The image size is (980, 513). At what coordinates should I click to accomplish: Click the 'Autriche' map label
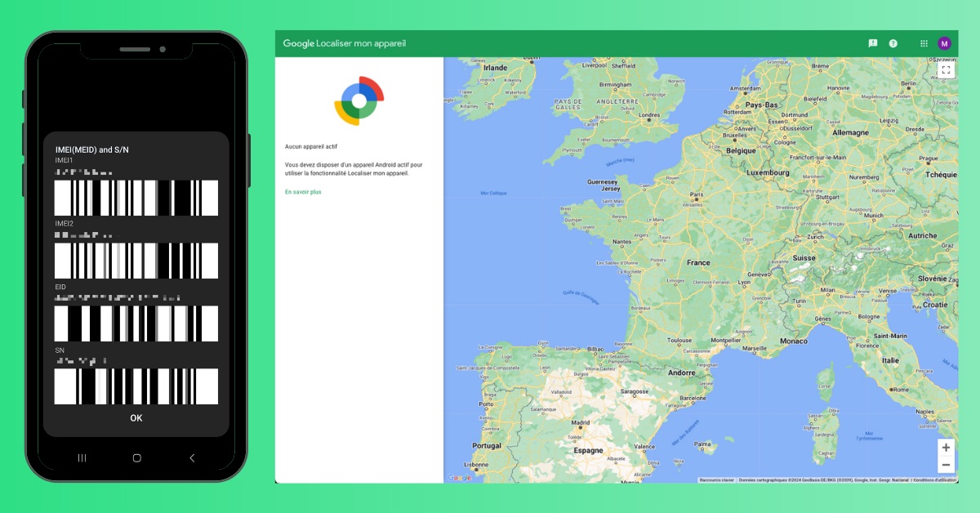(923, 235)
